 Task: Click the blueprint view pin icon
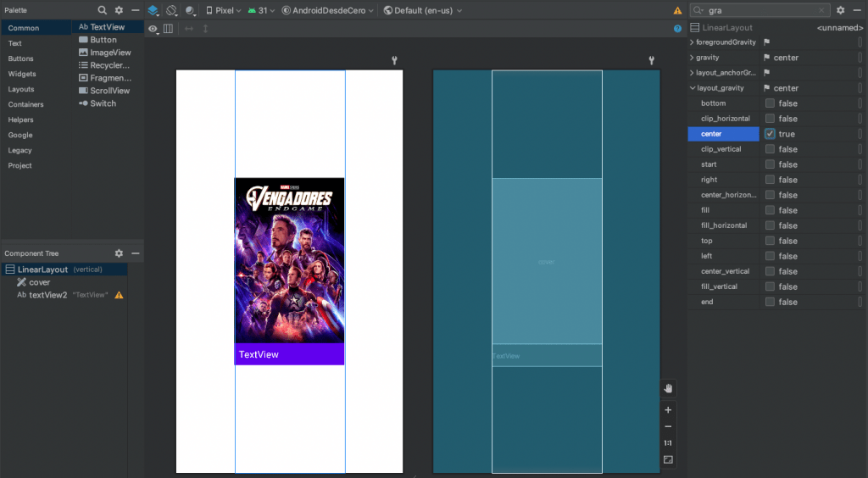pos(652,60)
